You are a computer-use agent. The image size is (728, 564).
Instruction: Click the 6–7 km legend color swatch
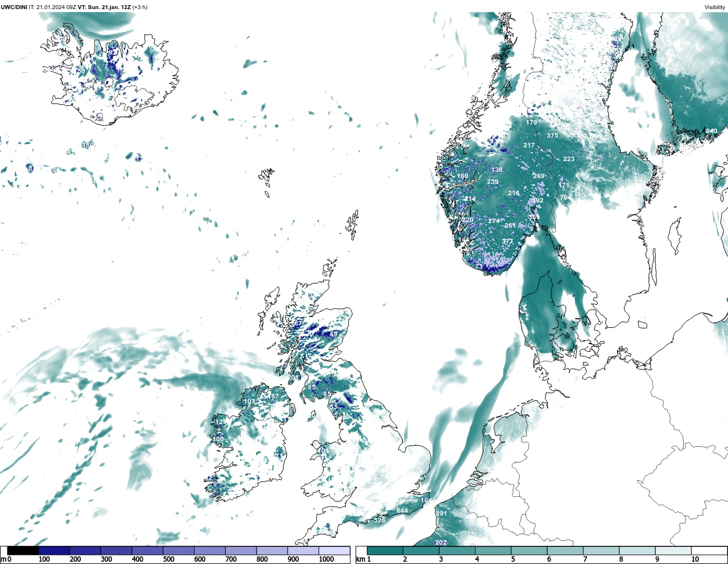(565, 551)
